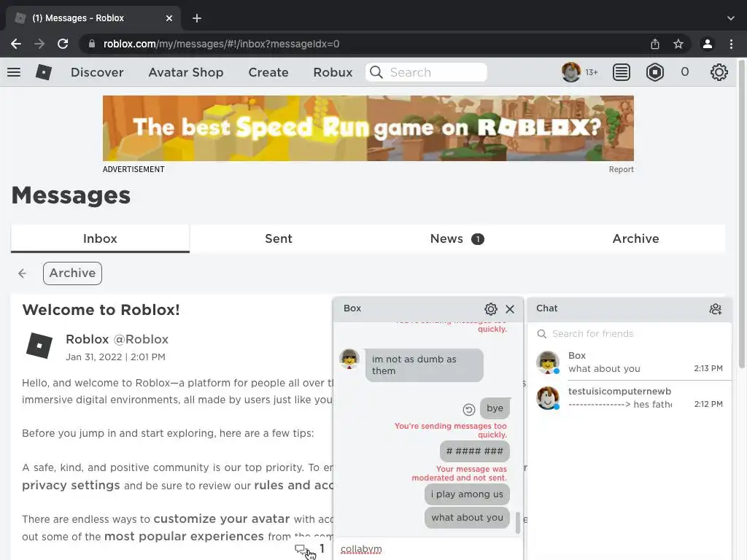Switch to the Inbox tab
This screenshot has height=560, width=747.
[100, 238]
